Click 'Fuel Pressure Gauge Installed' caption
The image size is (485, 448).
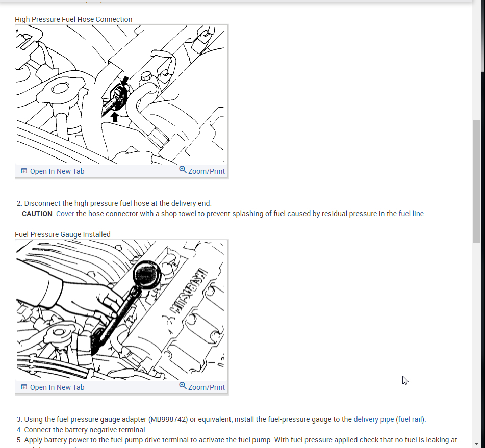tap(63, 234)
